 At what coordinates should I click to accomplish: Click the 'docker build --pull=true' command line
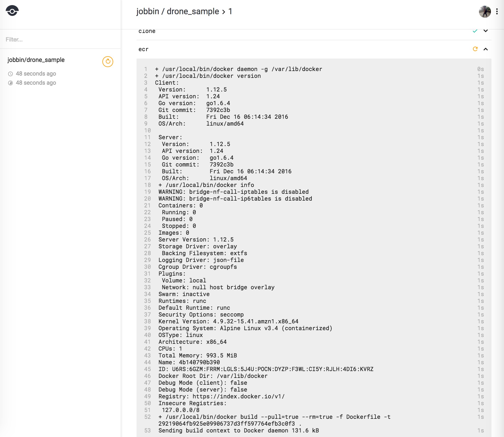[x=274, y=420]
